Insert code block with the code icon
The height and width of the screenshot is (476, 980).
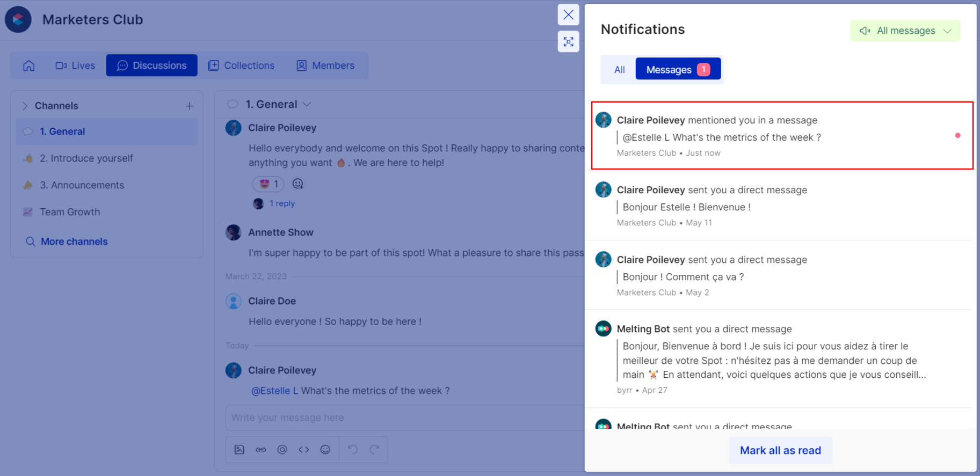304,450
